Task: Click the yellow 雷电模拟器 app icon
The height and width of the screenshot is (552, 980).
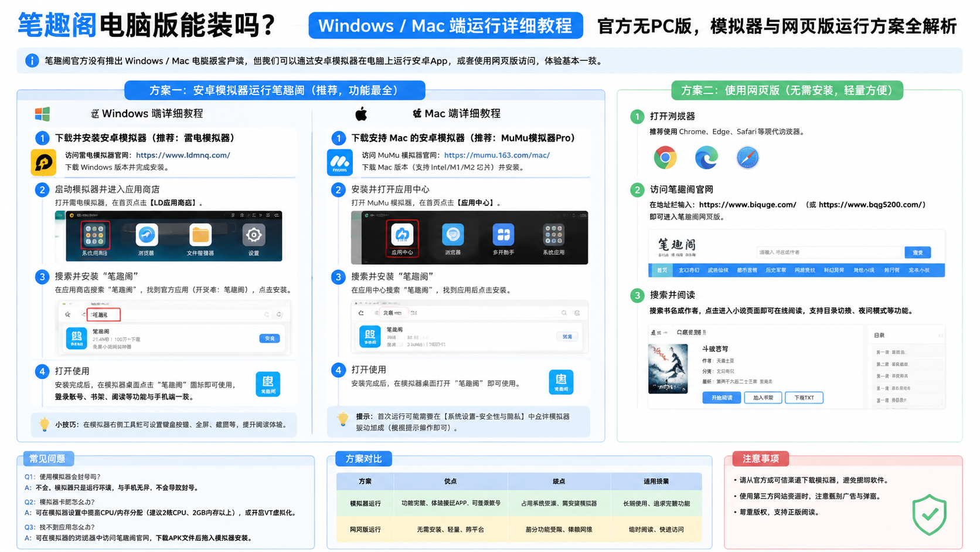Action: click(43, 162)
